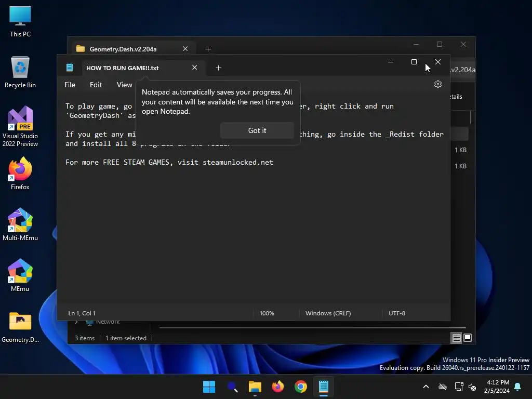This screenshot has width=532, height=399.
Task: Add a new Notepad tab
Action: (219, 68)
